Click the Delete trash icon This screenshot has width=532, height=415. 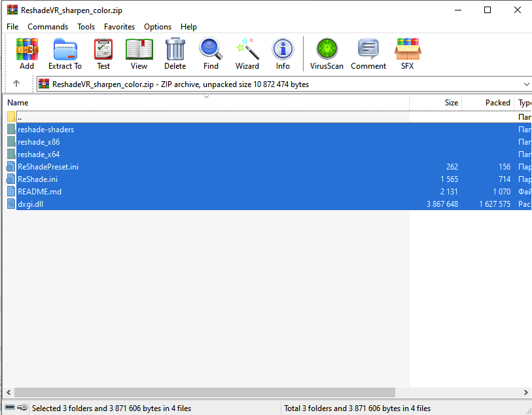(175, 50)
